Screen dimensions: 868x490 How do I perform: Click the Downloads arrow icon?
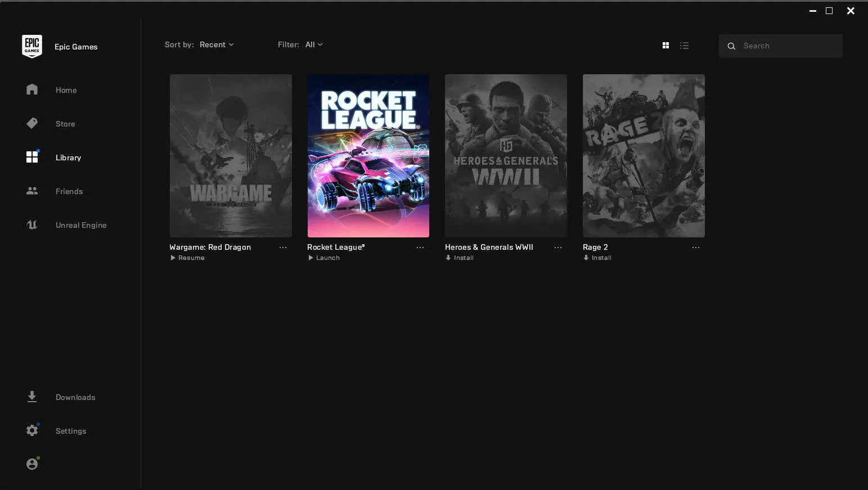[32, 397]
